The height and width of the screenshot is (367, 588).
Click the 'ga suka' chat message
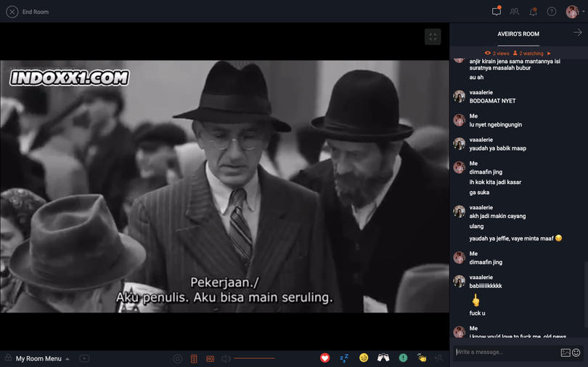479,193
